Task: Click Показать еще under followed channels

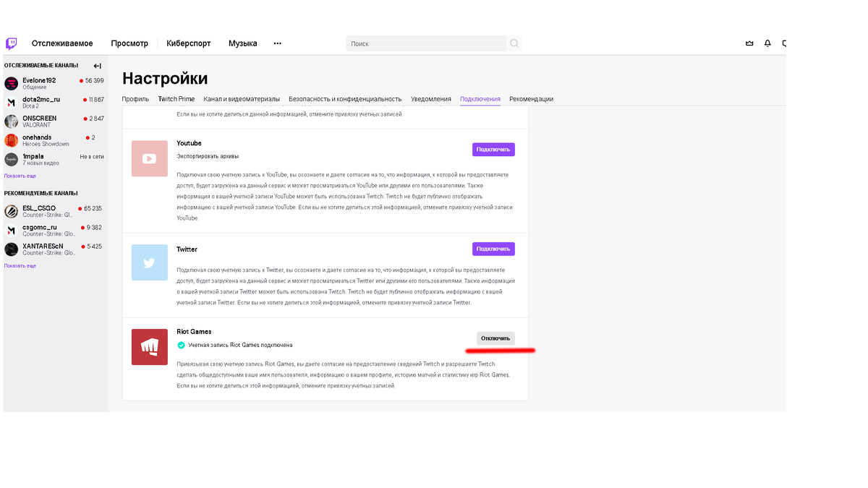Action: coord(20,176)
